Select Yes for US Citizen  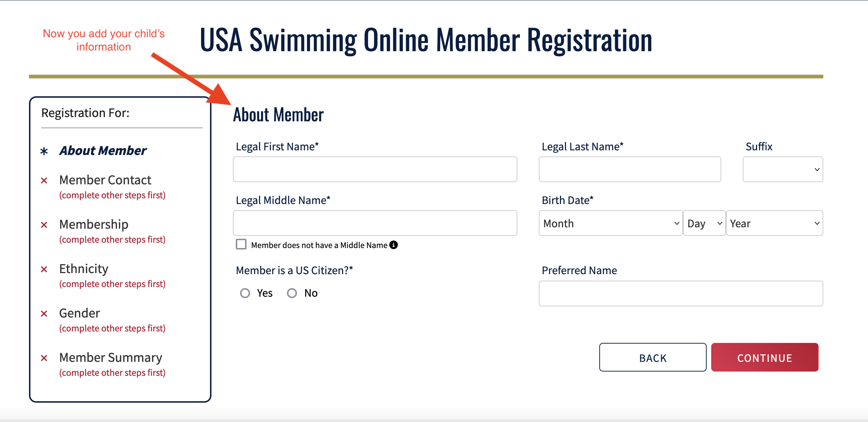[x=245, y=293]
